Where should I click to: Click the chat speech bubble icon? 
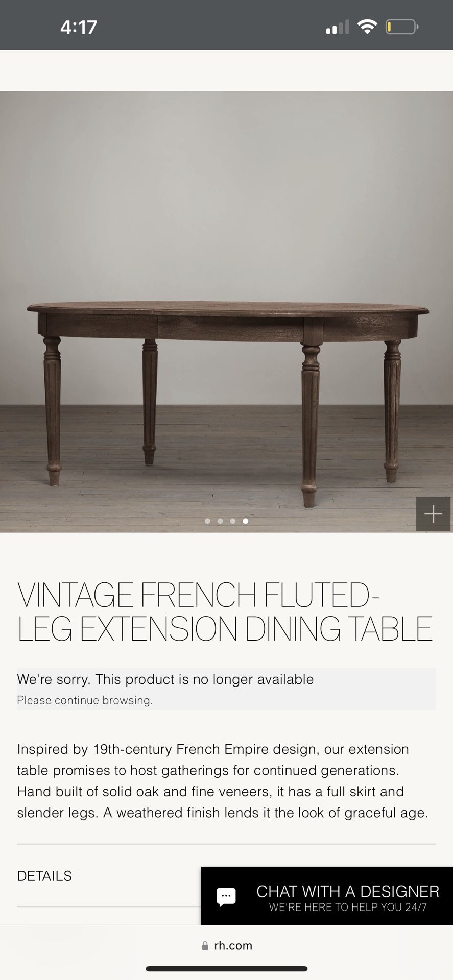pyautogui.click(x=226, y=897)
